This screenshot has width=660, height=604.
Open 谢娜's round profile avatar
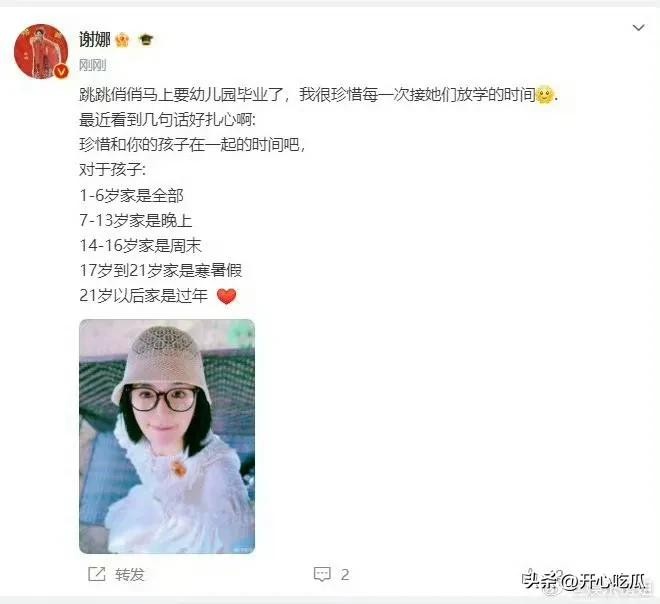41,51
